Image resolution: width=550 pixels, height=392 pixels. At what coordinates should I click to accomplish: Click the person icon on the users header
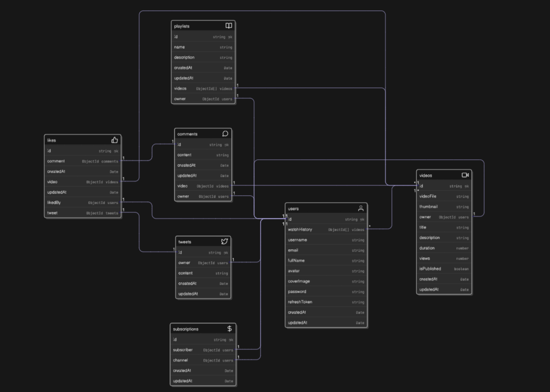(360, 208)
